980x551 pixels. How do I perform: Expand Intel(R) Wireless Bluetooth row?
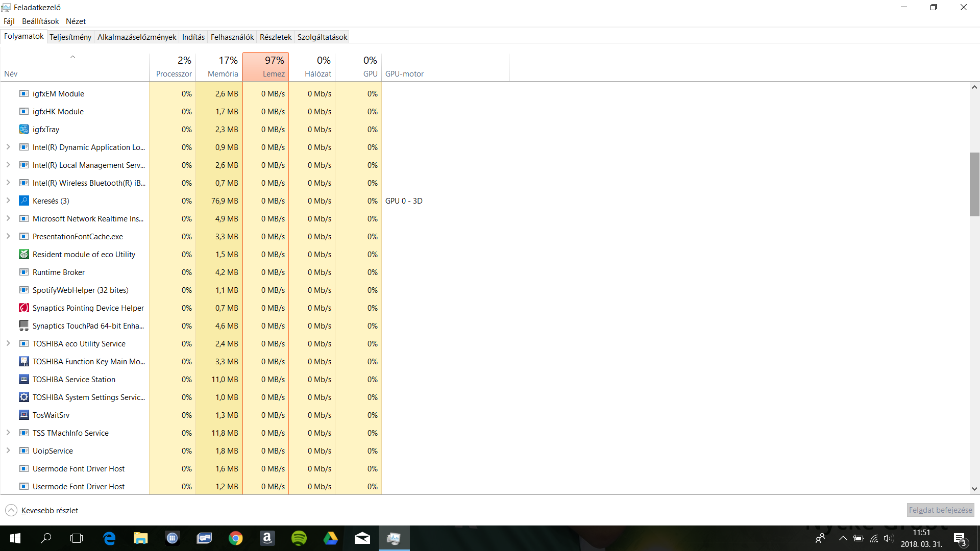8,183
